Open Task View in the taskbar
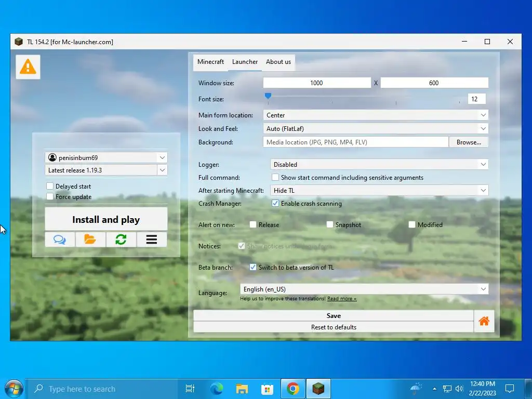Screen dimensions: 532x399 point(190,389)
